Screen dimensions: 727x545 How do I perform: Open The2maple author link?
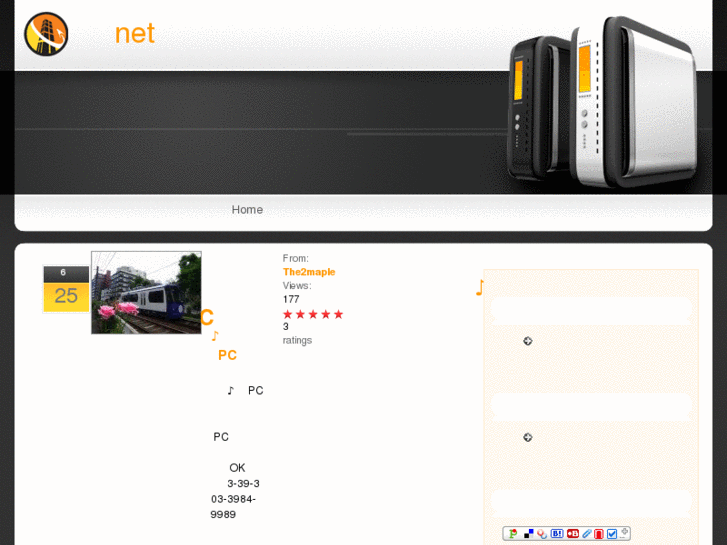pos(309,272)
